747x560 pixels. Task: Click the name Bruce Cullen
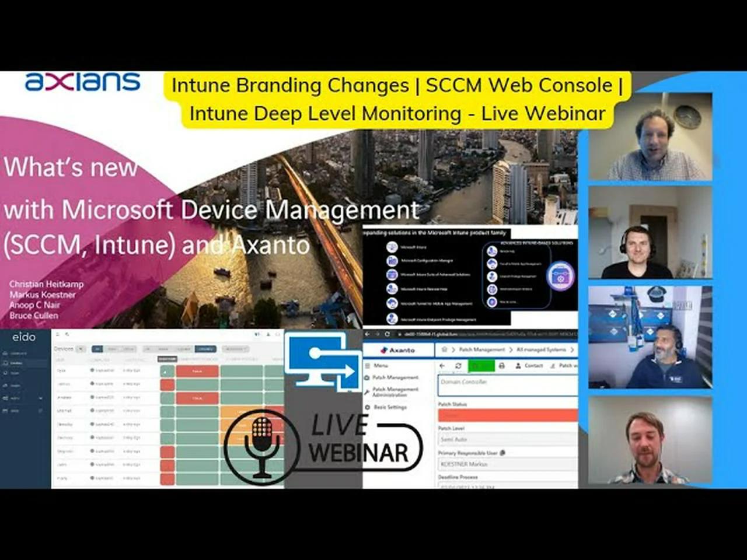(x=33, y=316)
